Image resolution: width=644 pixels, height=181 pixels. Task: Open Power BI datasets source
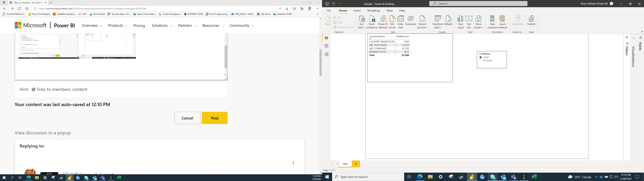pos(383,22)
